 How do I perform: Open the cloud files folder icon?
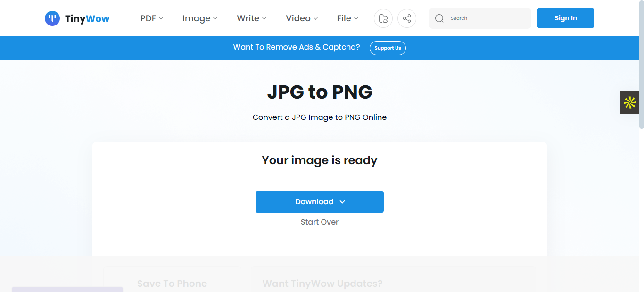point(383,18)
